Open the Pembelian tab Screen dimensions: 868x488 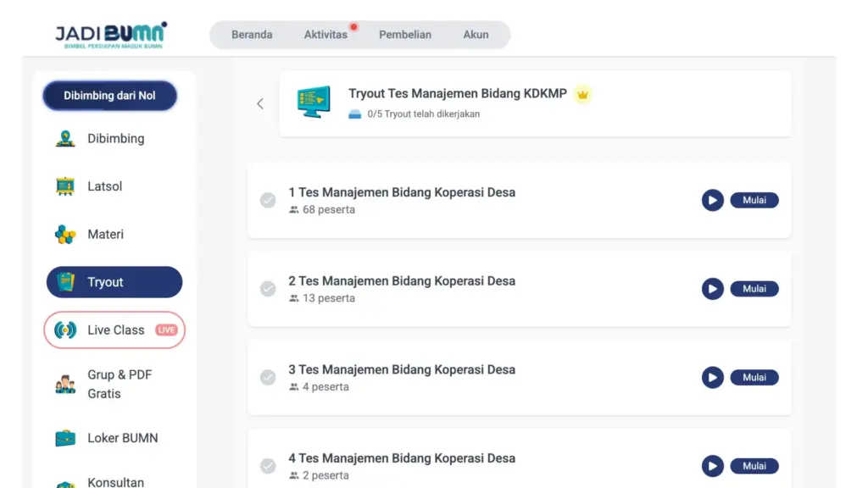coord(405,35)
